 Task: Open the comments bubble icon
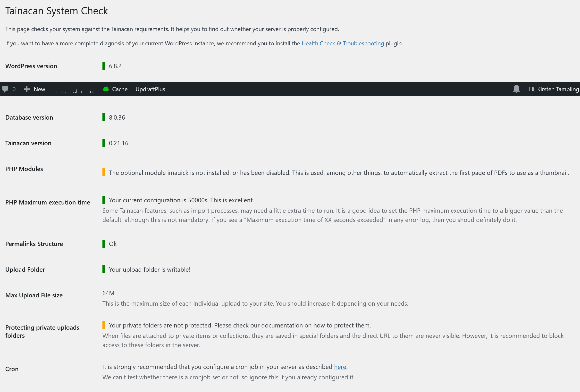5,89
